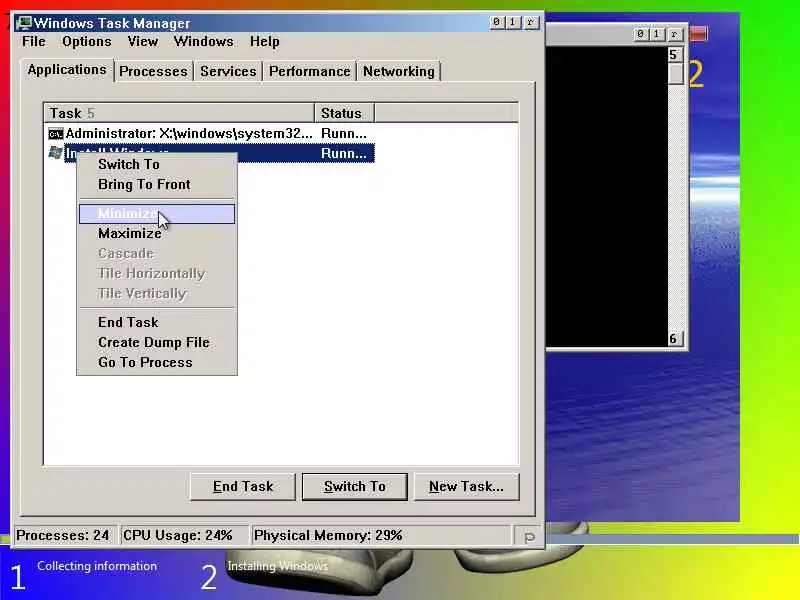Open the View menu
800x600 pixels.
143,41
